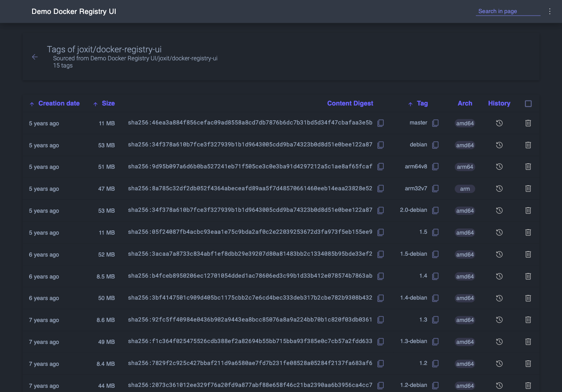Copy the 1.3-debian tag name
Image resolution: width=562 pixels, height=392 pixels.
click(435, 341)
